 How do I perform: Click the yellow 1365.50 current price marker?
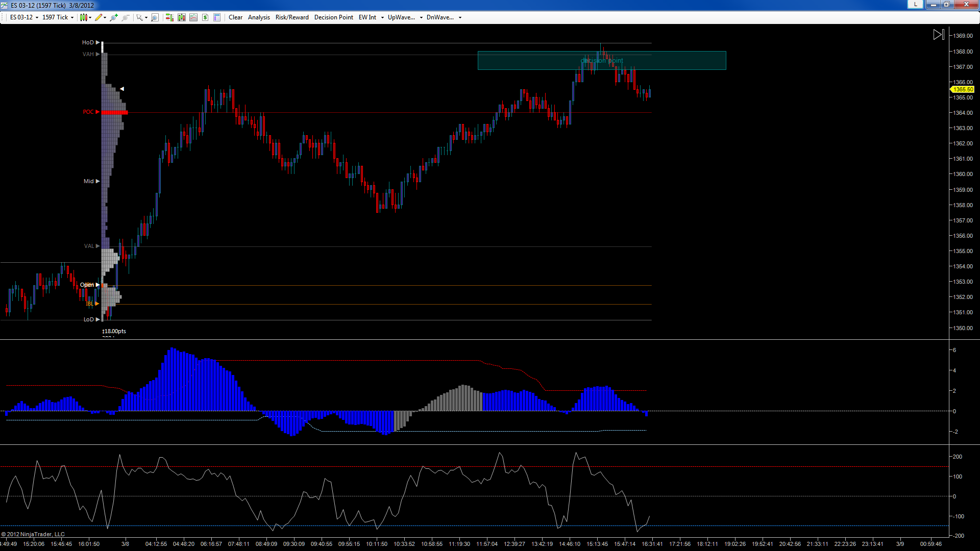(963, 89)
